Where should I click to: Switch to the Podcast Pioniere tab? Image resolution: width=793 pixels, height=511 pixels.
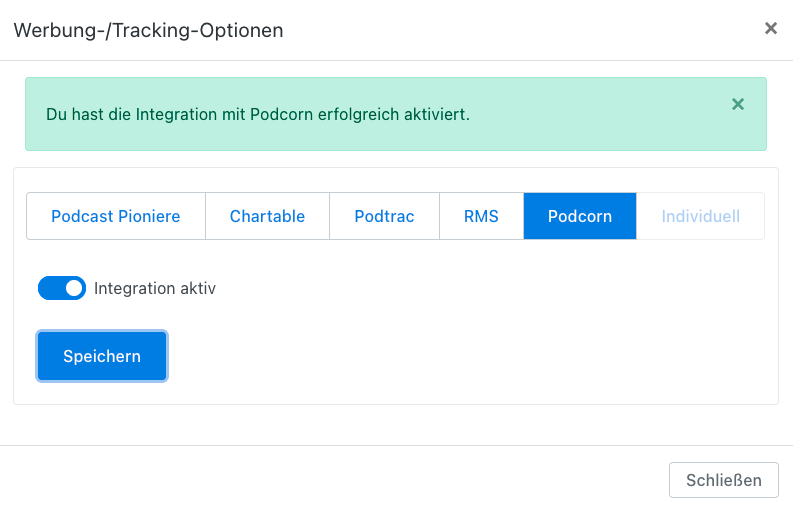pyautogui.click(x=116, y=216)
